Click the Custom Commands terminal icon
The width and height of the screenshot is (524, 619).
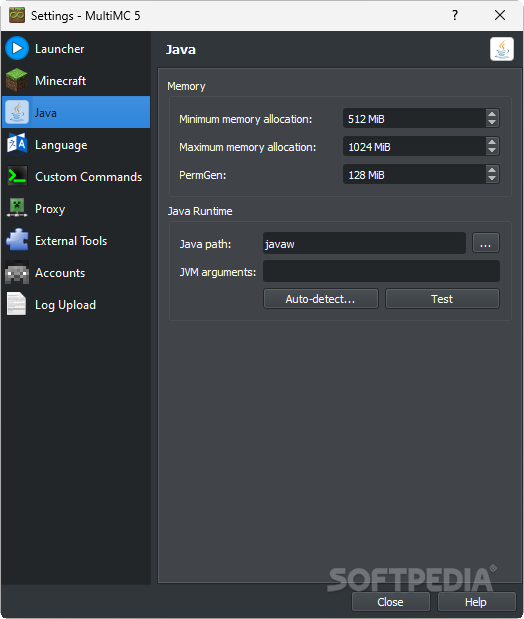point(17,176)
